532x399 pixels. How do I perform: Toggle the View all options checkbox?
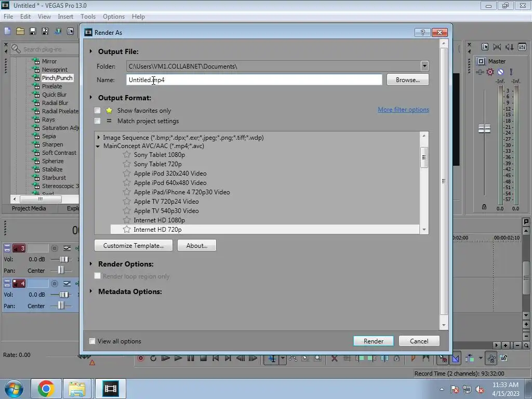[92, 341]
